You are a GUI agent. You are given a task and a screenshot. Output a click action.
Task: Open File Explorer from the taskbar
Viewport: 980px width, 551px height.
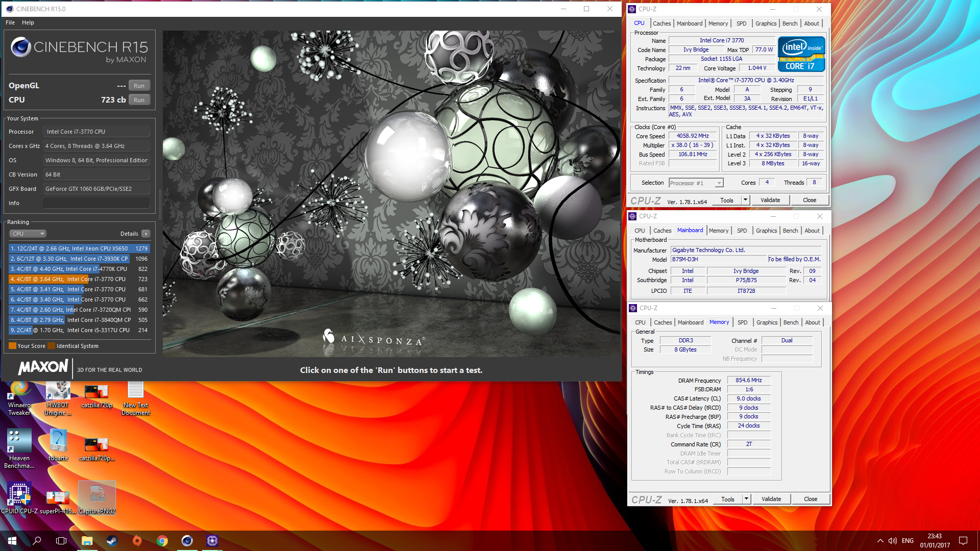pyautogui.click(x=87, y=541)
